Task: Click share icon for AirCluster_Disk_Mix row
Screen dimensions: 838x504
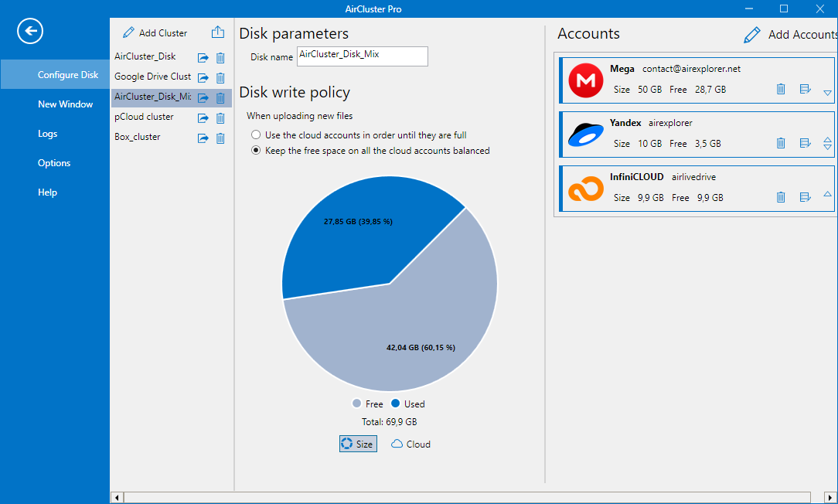Action: 203,98
